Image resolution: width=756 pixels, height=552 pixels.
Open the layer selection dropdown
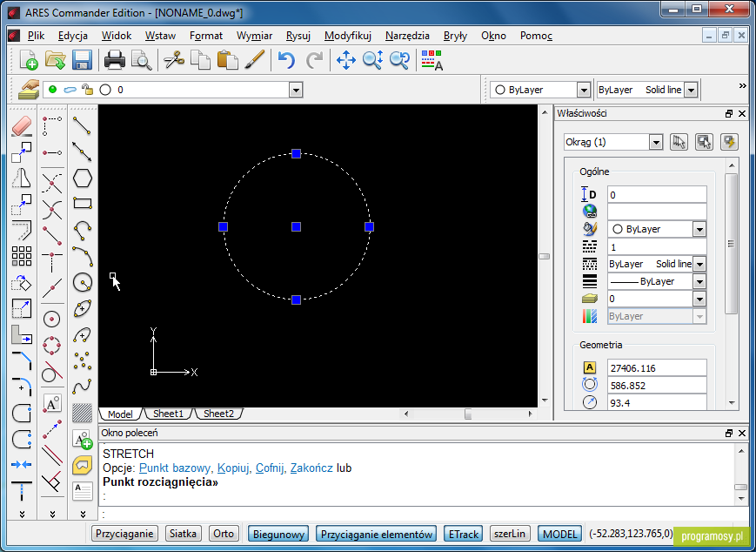(x=296, y=90)
